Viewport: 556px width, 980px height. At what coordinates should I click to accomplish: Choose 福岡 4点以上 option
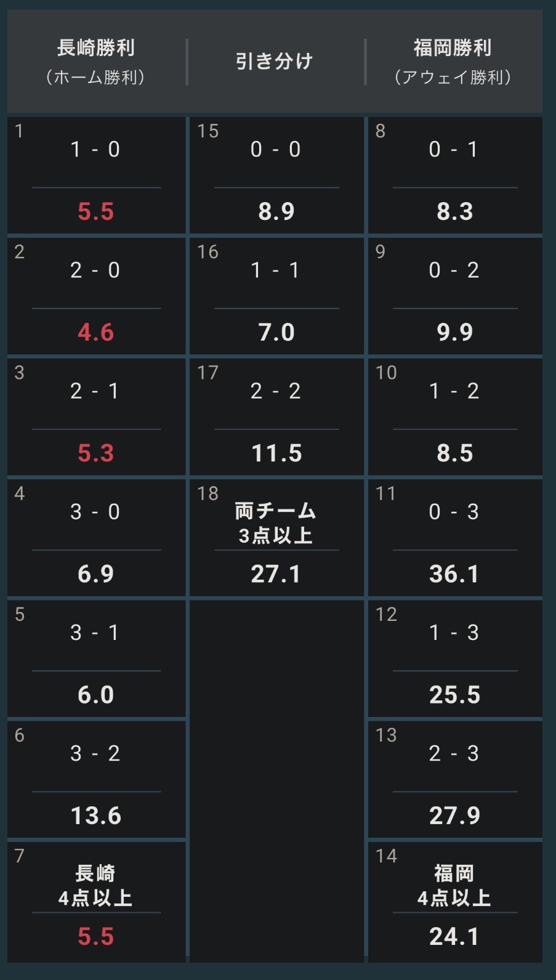point(455,901)
